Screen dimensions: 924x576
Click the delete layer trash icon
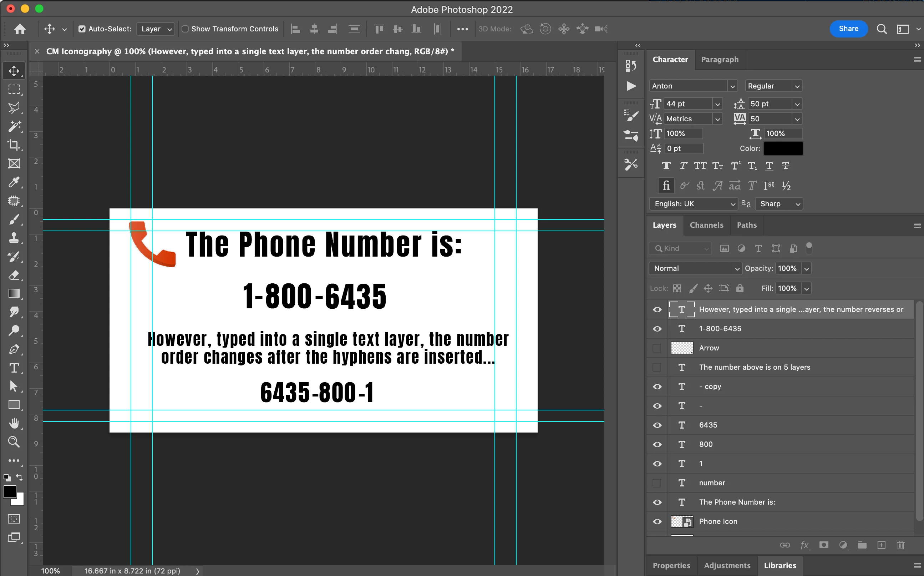900,545
